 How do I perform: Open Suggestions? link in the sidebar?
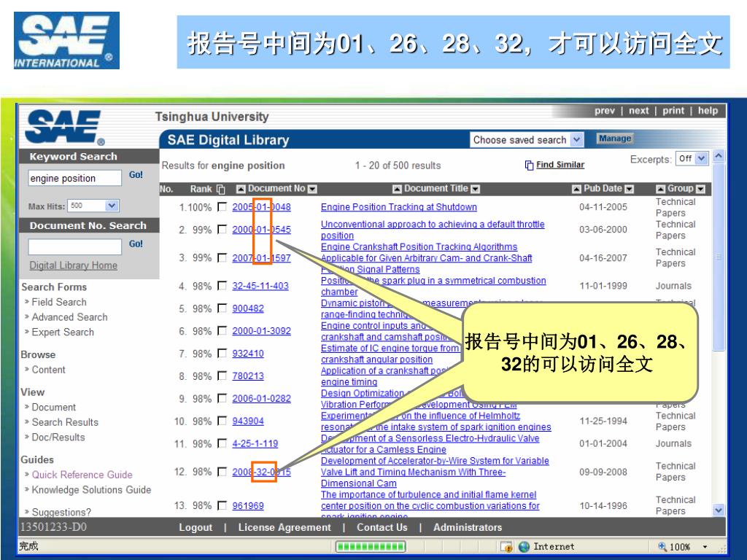pos(61,512)
